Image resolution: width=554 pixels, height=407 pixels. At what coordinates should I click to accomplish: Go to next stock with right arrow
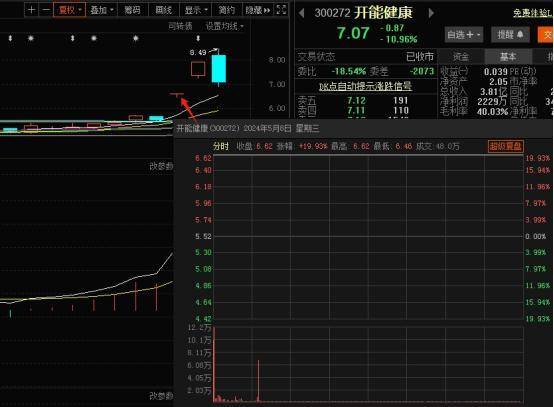click(x=431, y=13)
